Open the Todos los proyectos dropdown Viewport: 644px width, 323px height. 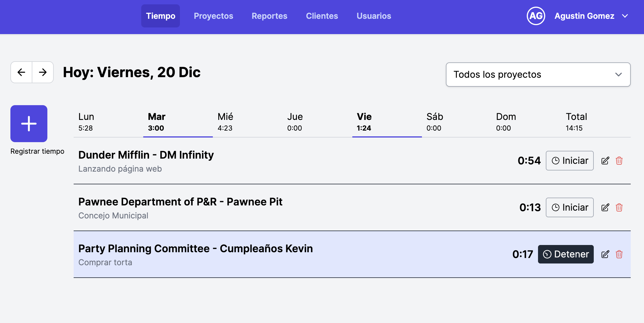[x=538, y=75]
